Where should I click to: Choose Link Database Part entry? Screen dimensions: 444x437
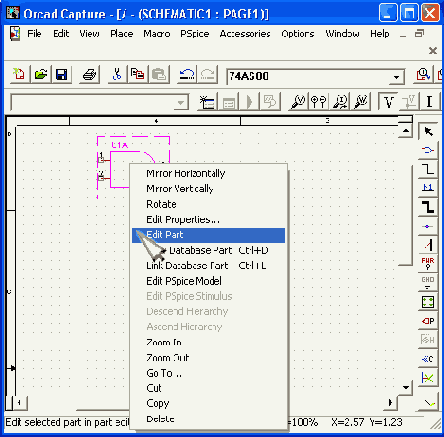tap(208, 266)
